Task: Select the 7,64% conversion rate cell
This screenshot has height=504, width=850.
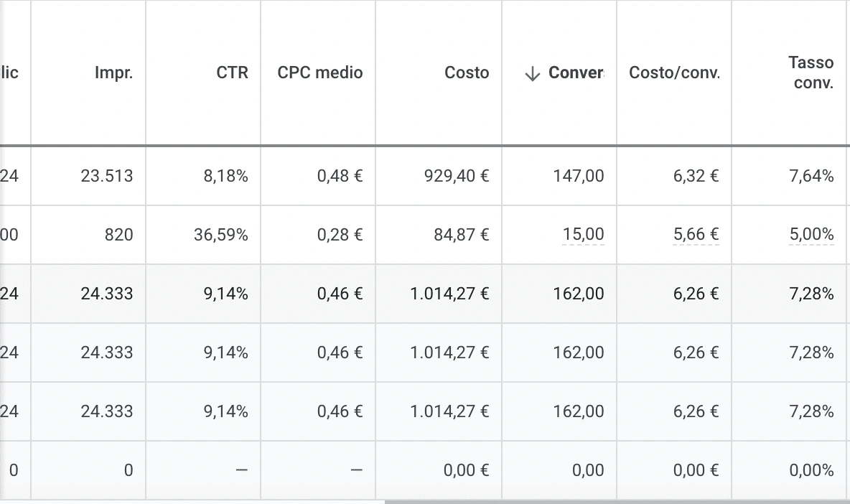Action: [789, 176]
